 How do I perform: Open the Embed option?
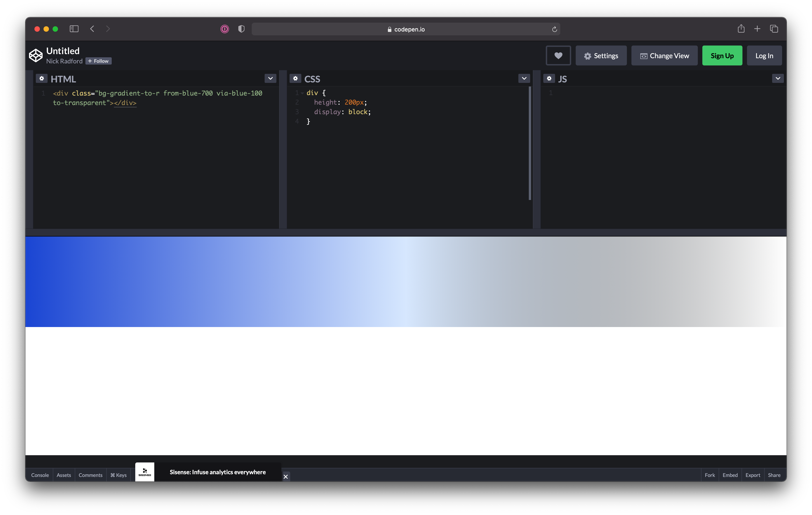(x=730, y=475)
